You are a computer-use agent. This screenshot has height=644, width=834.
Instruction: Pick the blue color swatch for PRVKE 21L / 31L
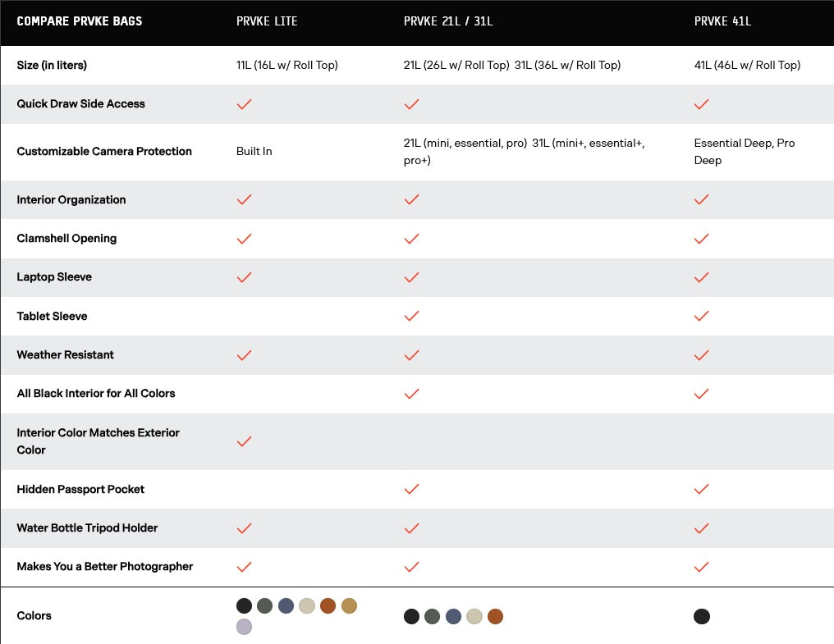point(453,616)
